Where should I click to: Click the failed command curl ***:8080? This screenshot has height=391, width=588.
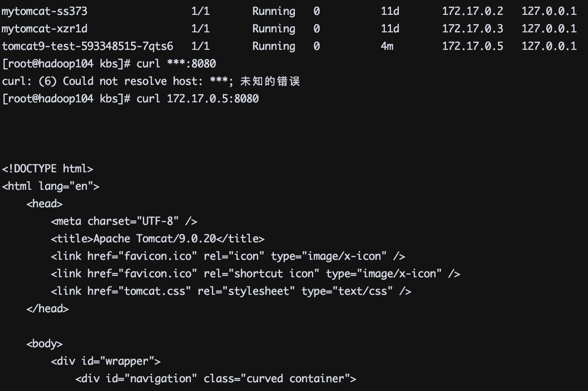(x=176, y=63)
